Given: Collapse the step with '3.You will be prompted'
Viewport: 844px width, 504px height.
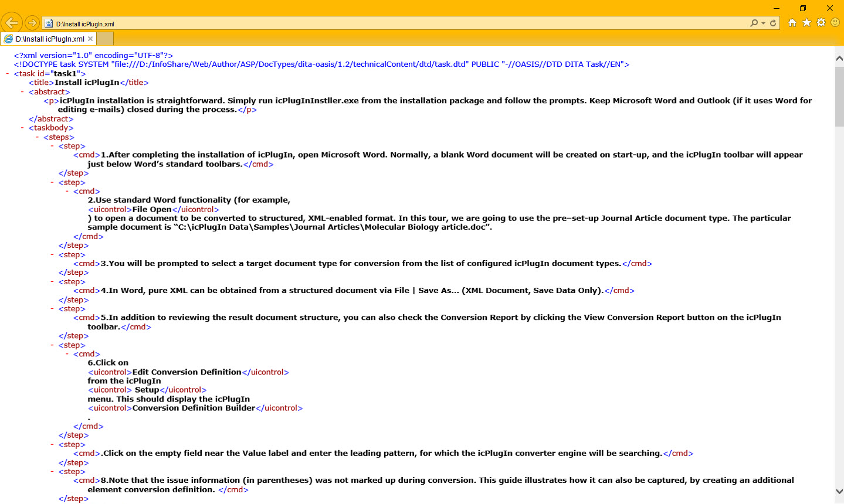Looking at the screenshot, I should click(52, 254).
